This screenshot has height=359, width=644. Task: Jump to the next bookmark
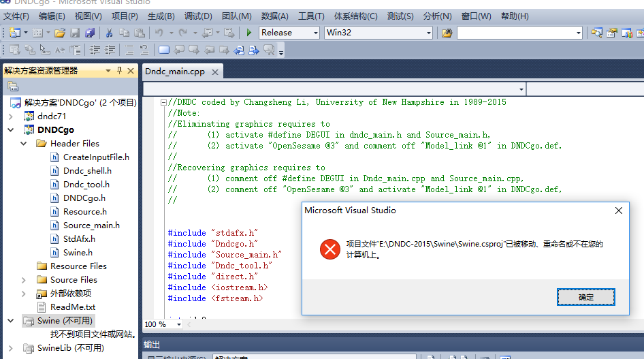[194, 50]
